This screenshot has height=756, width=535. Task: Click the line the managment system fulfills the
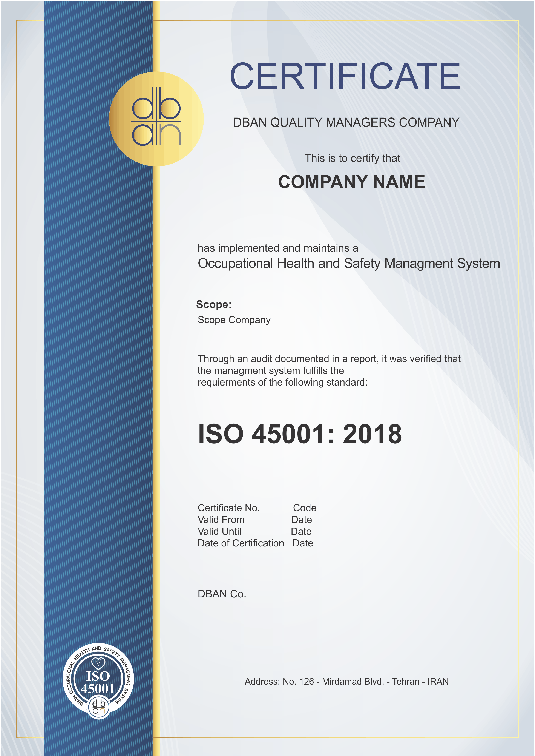tap(271, 371)
